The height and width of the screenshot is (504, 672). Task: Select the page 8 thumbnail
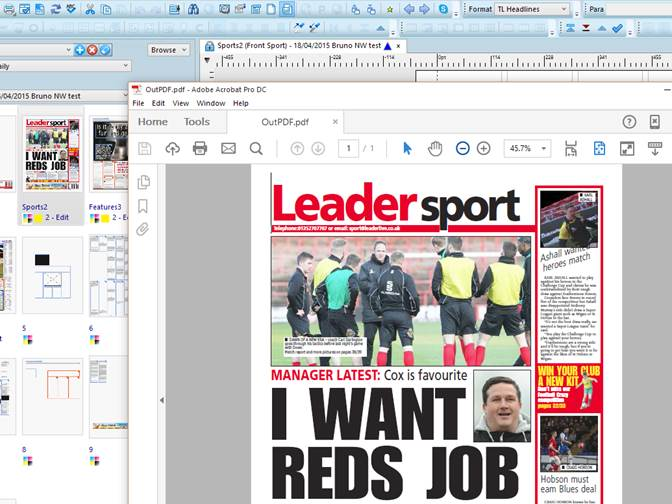52,397
